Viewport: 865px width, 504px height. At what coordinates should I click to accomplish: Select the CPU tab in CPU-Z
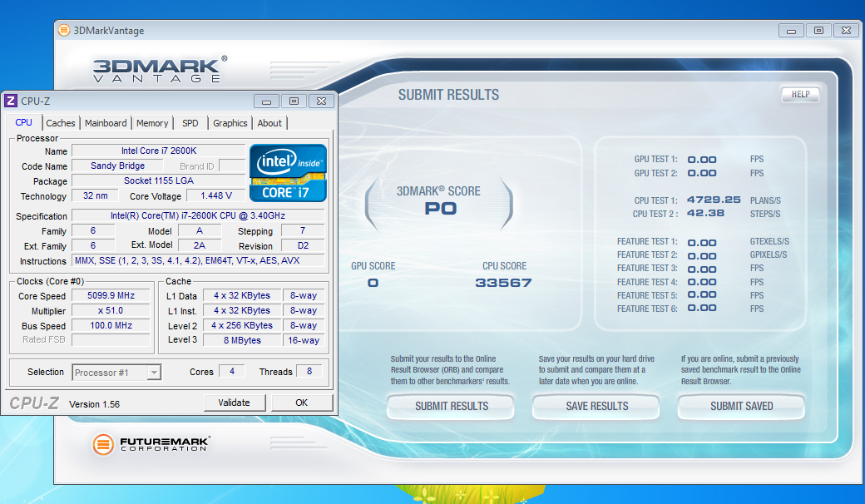pyautogui.click(x=24, y=122)
